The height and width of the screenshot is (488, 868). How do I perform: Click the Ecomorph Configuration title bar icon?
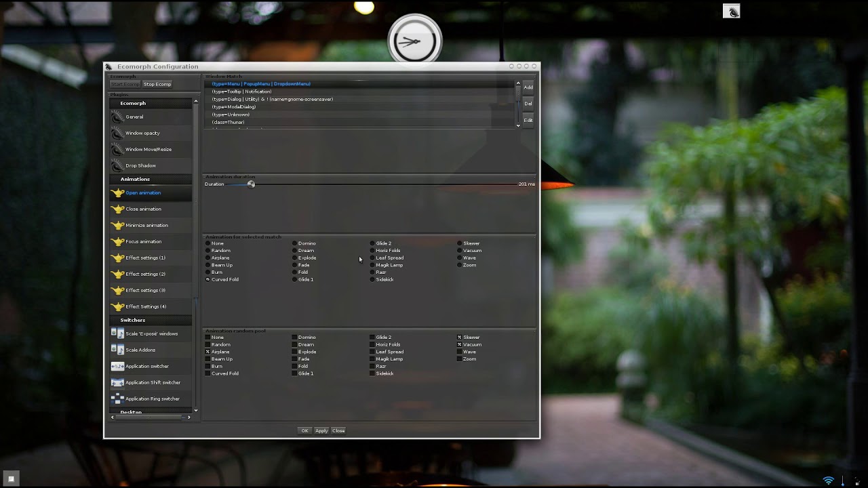click(x=108, y=66)
